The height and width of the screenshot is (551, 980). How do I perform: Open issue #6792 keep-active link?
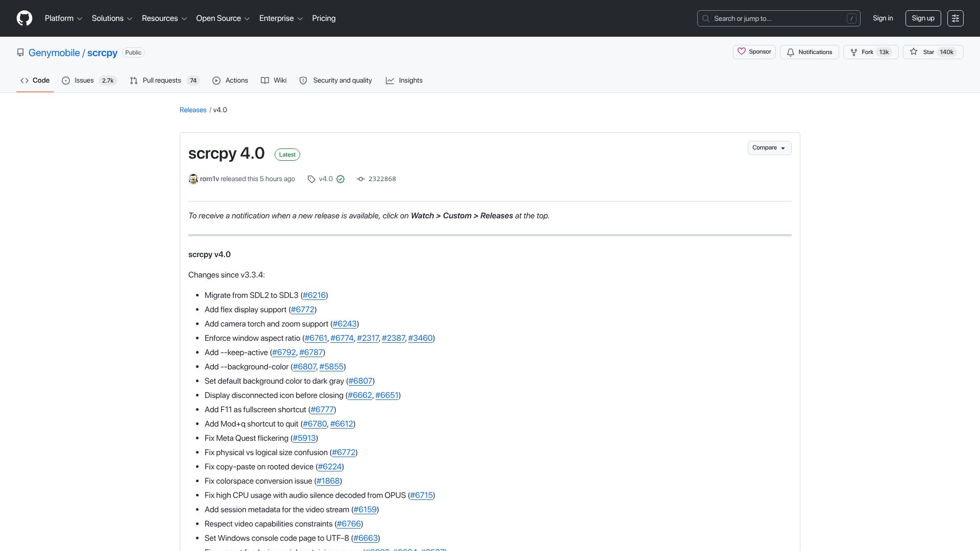click(x=284, y=353)
